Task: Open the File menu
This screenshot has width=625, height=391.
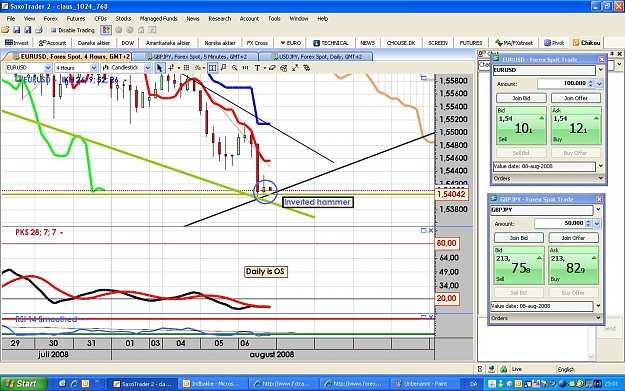Action: click(11, 18)
